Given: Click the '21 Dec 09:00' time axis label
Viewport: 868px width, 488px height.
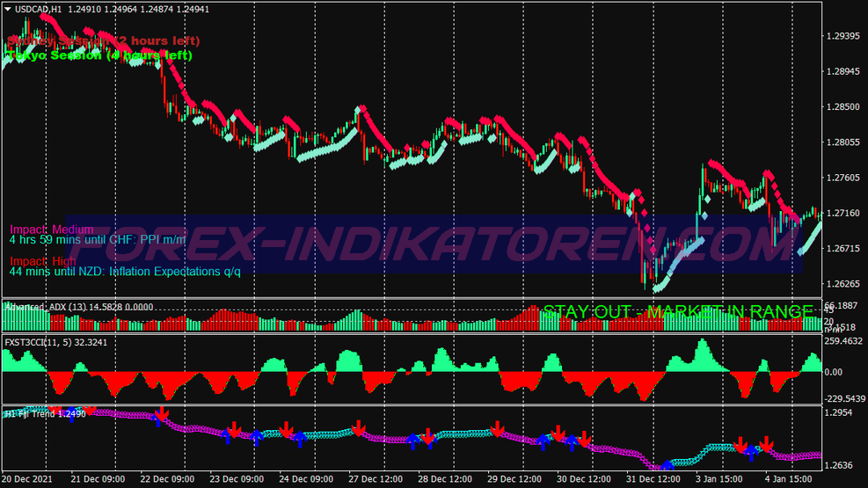Looking at the screenshot, I should 98,479.
